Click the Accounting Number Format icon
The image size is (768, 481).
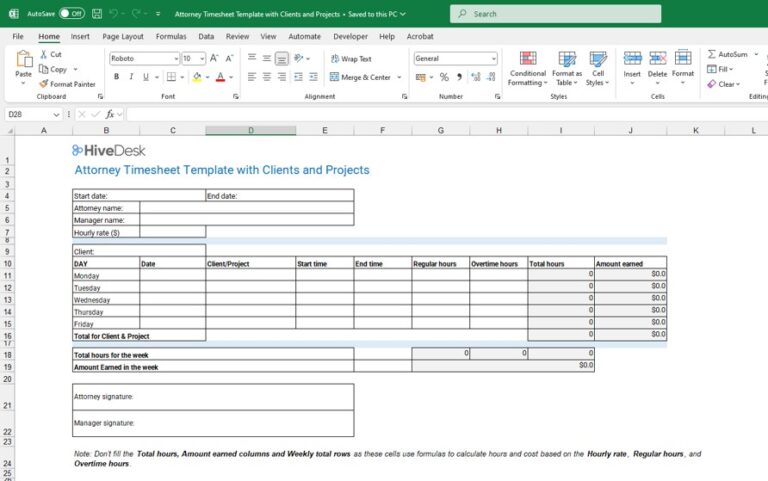coord(421,77)
